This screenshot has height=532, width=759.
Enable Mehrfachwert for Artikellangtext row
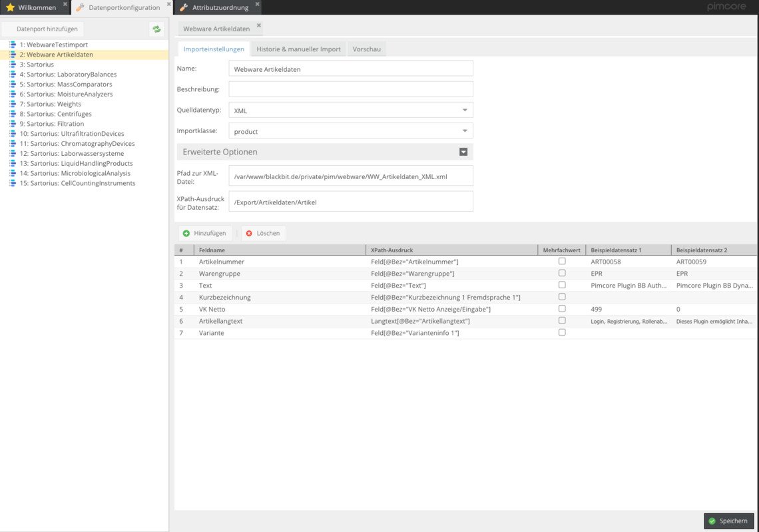click(x=562, y=320)
